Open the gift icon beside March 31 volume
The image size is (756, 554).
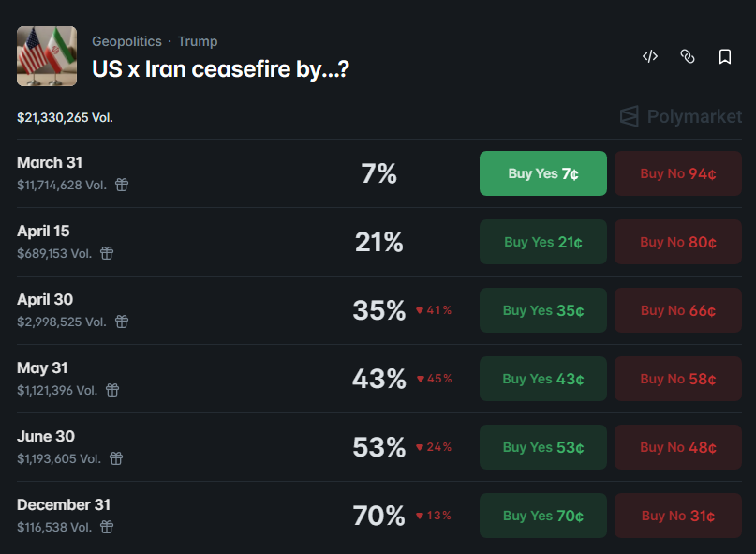pos(121,185)
